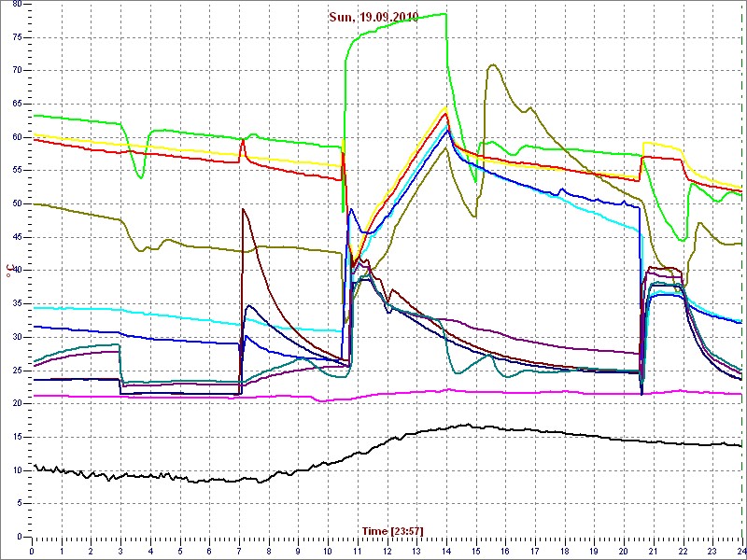Viewport: 747px width, 560px height.
Task: Click hour 8 on the time axis
Action: [269, 551]
